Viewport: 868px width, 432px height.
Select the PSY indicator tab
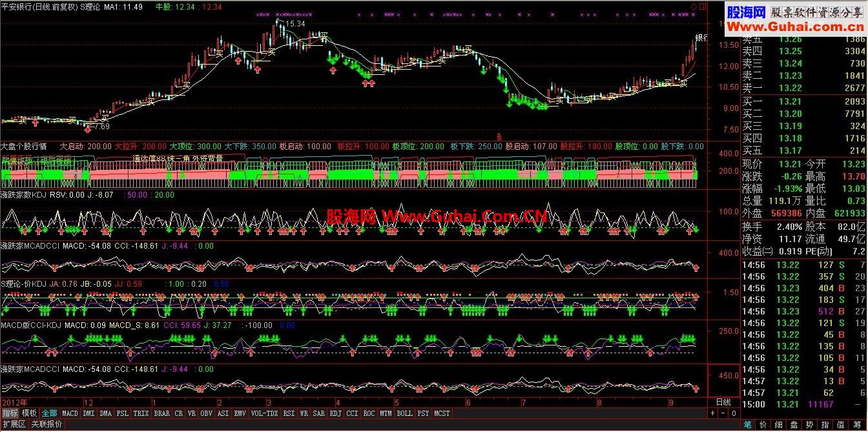point(423,413)
